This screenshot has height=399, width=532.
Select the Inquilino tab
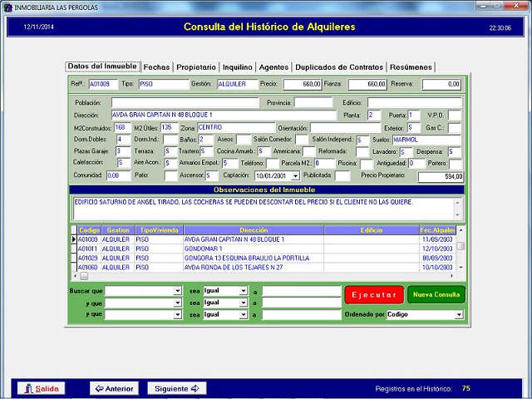point(238,67)
